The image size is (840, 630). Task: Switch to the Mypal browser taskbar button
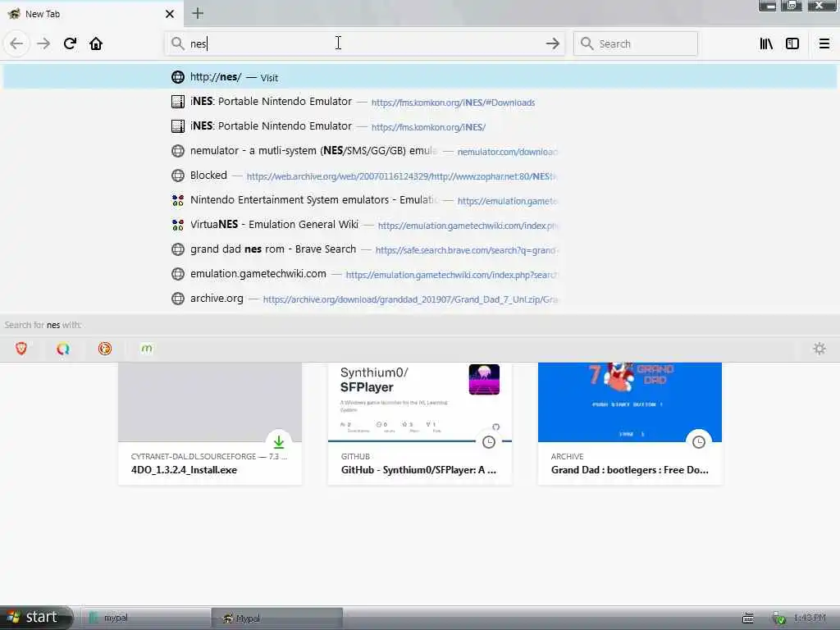pyautogui.click(x=277, y=618)
